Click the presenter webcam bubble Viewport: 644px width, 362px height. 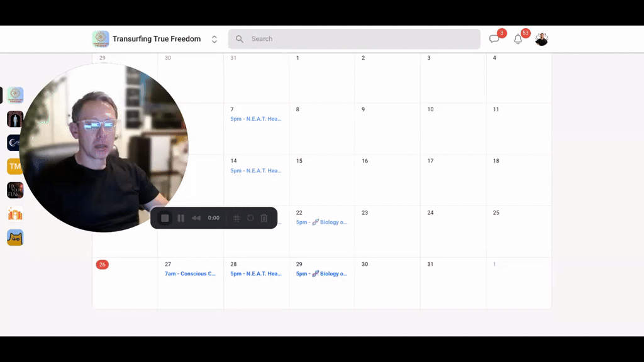tap(104, 148)
